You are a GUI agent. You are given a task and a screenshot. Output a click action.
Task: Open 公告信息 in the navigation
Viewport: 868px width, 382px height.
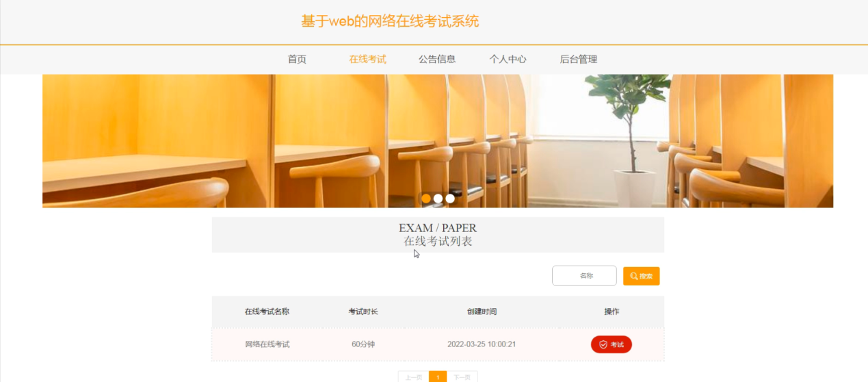click(x=437, y=60)
